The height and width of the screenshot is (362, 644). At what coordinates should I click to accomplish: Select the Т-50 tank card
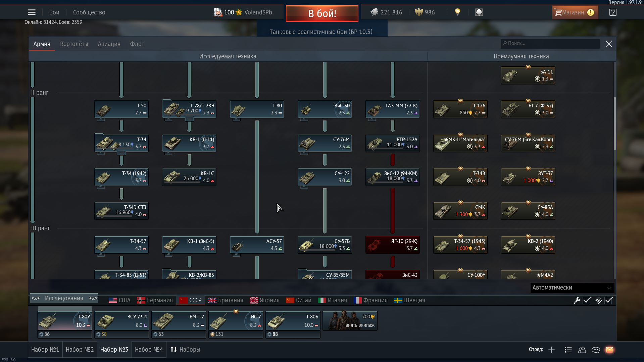[x=121, y=109]
